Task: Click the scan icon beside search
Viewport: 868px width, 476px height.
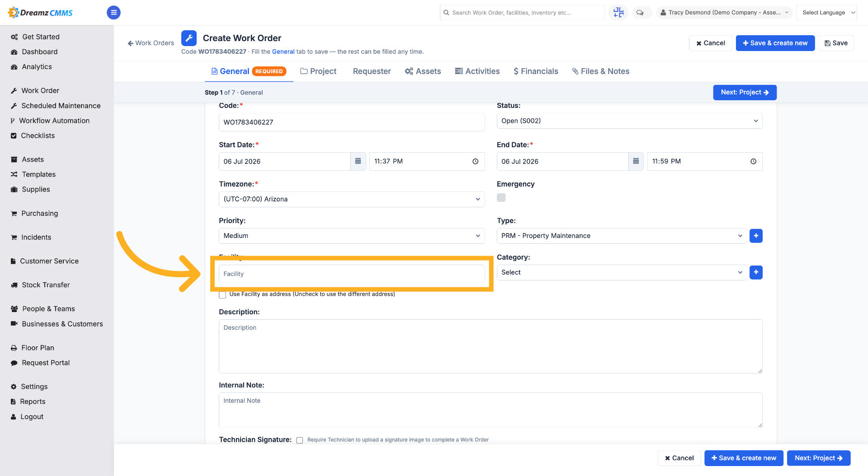Action: (618, 13)
